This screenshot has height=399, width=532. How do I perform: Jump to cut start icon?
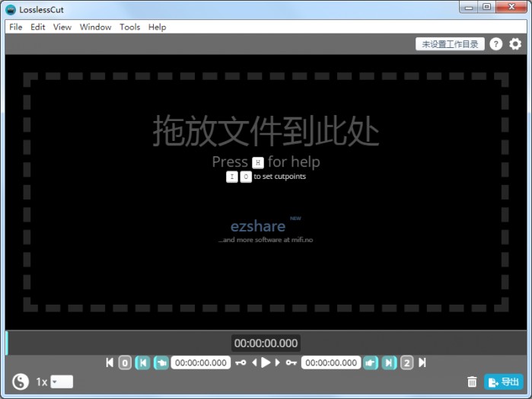coord(143,362)
